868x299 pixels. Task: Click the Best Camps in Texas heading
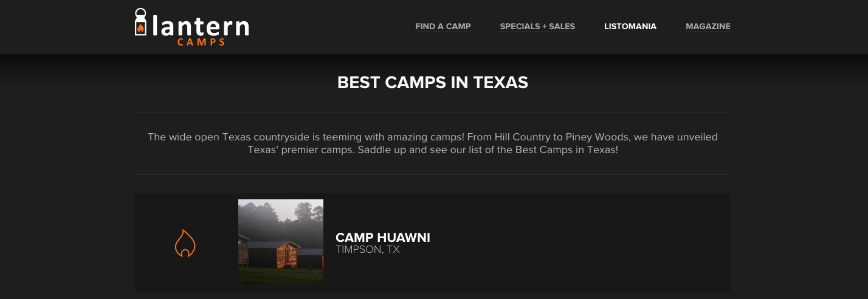[433, 83]
